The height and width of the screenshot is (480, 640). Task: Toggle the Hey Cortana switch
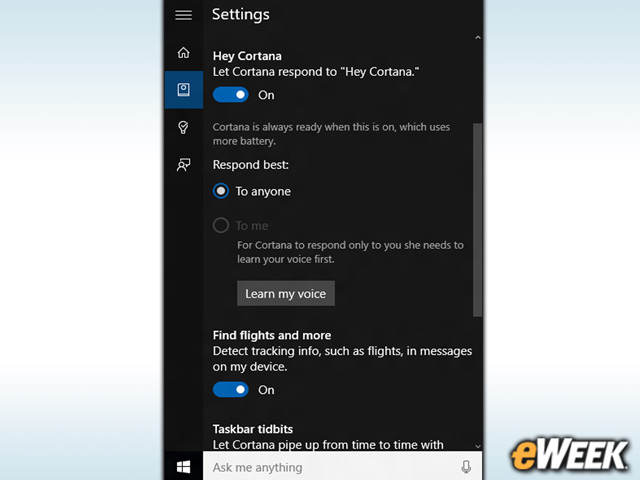[x=231, y=95]
